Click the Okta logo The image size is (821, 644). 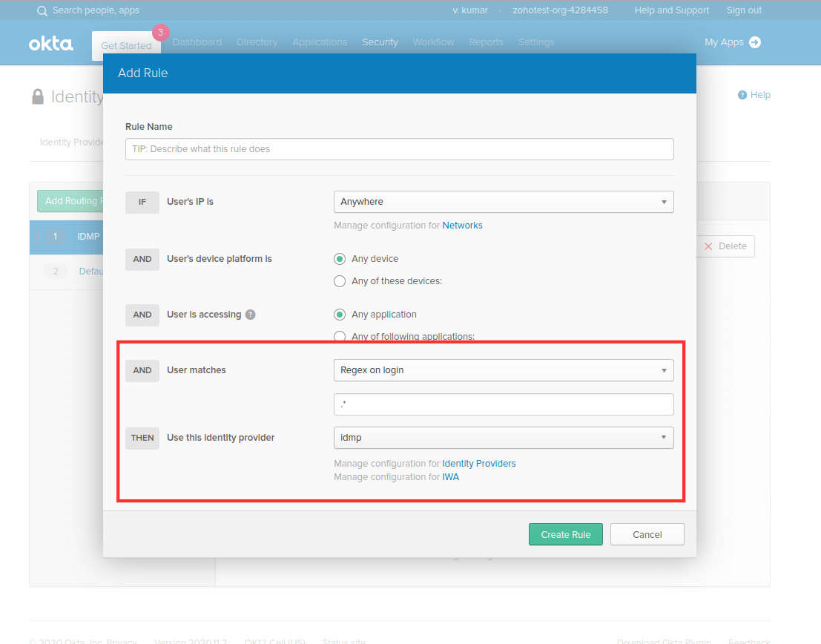coord(50,44)
